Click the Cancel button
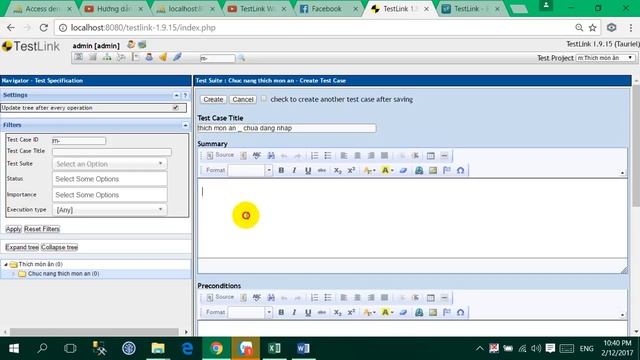Viewport: 640px width, 360px height. click(243, 99)
